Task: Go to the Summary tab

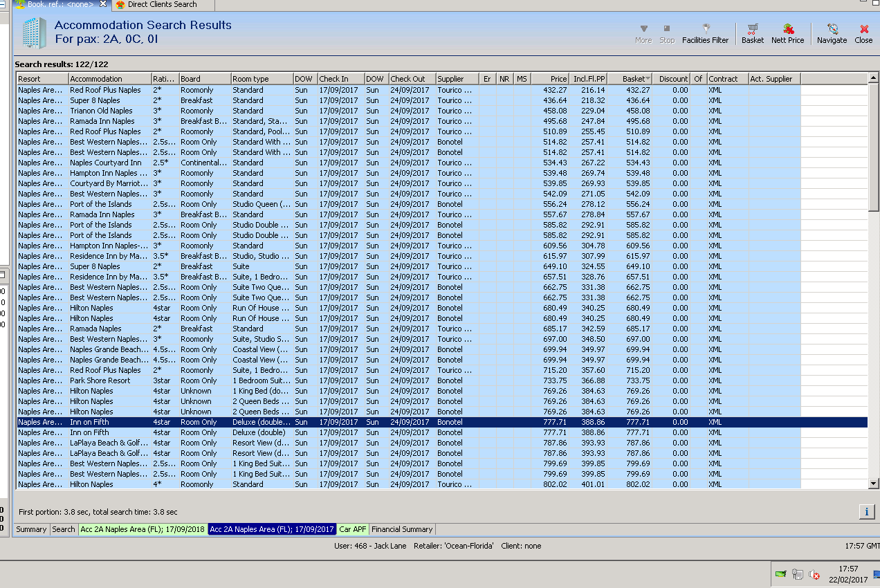Action: [31, 529]
